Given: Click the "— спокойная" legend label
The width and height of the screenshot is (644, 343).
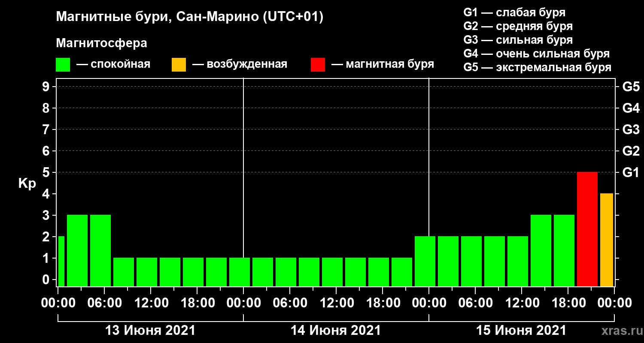Looking at the screenshot, I should [x=113, y=65].
